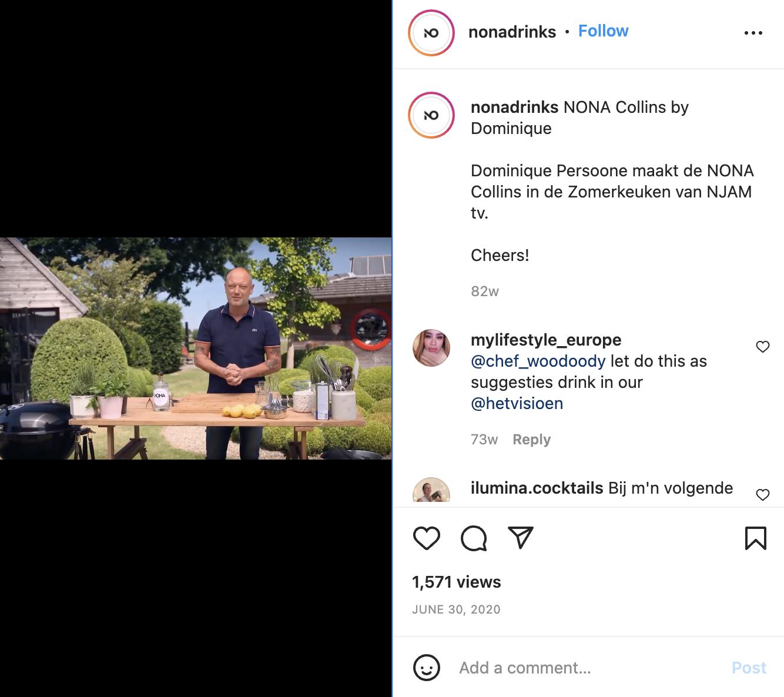Like mylifestyle_europe's comment heart
The height and width of the screenshot is (697, 784).
tap(762, 347)
